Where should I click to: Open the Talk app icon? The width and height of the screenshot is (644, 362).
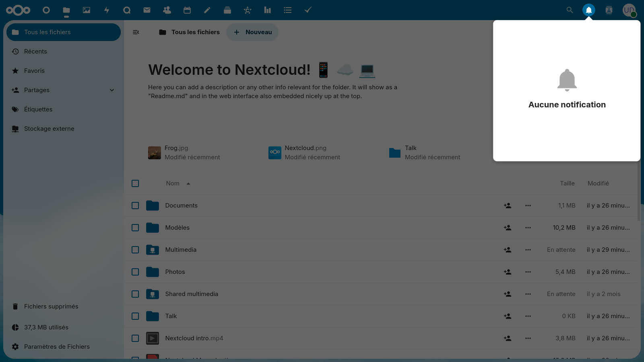(x=127, y=10)
